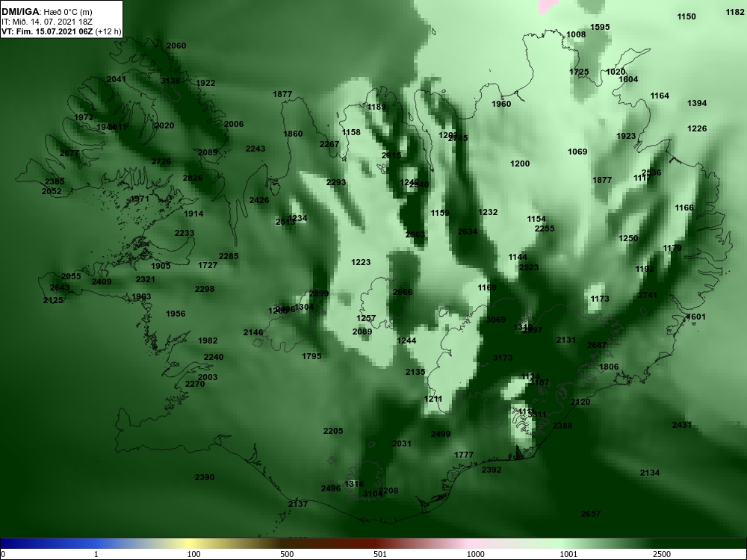Click value 2298
Screen dimensions: 747x560
tap(205, 289)
